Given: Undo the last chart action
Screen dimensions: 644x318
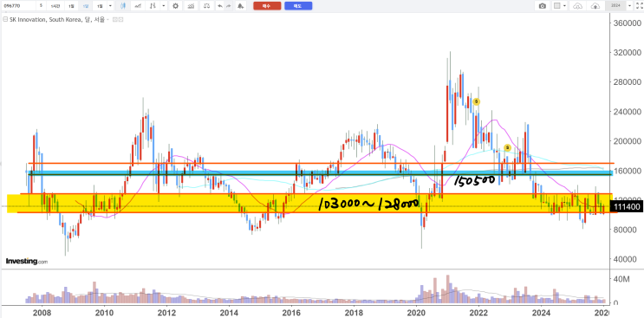Looking at the screenshot, I should pyautogui.click(x=220, y=6).
